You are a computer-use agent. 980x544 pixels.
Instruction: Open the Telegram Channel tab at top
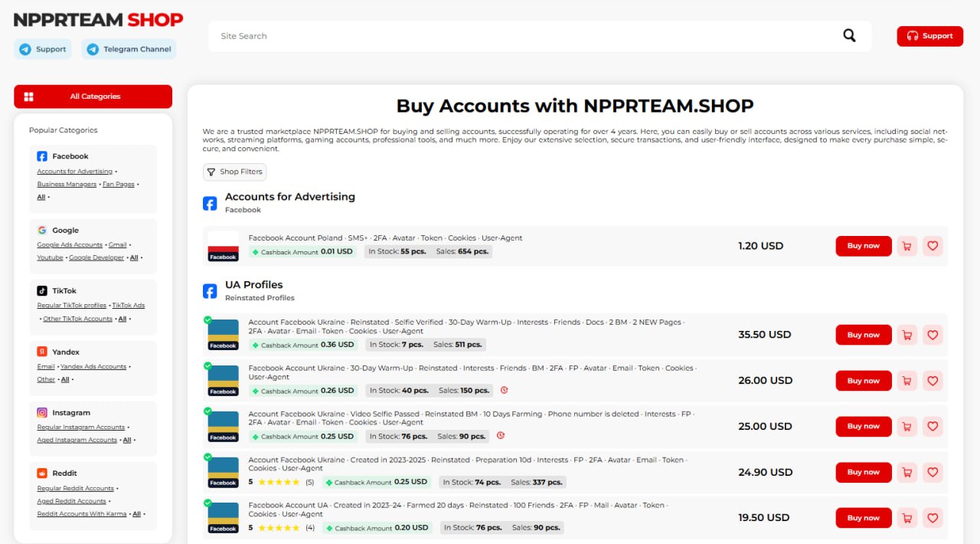pyautogui.click(x=129, y=49)
